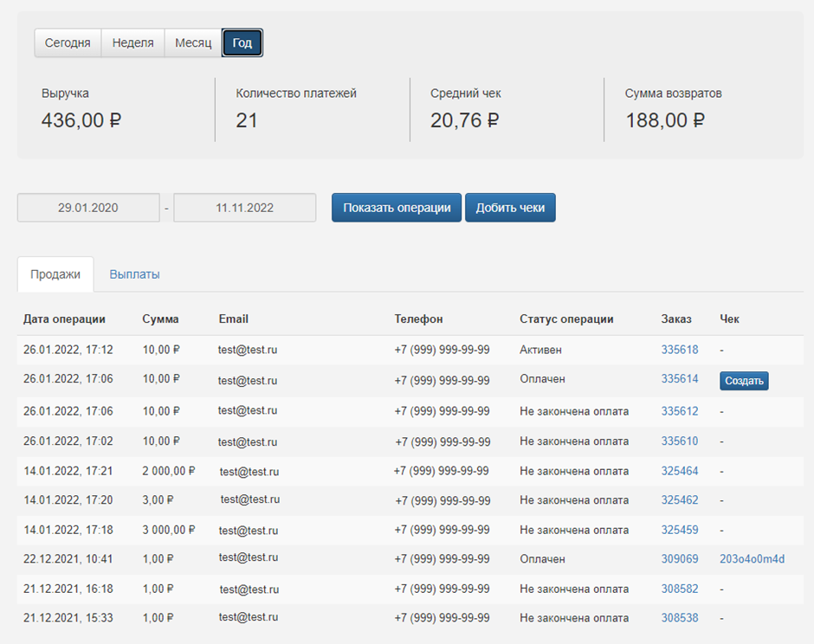This screenshot has width=814, height=644.
Task: Click the Активен status cell
Action: 540,350
